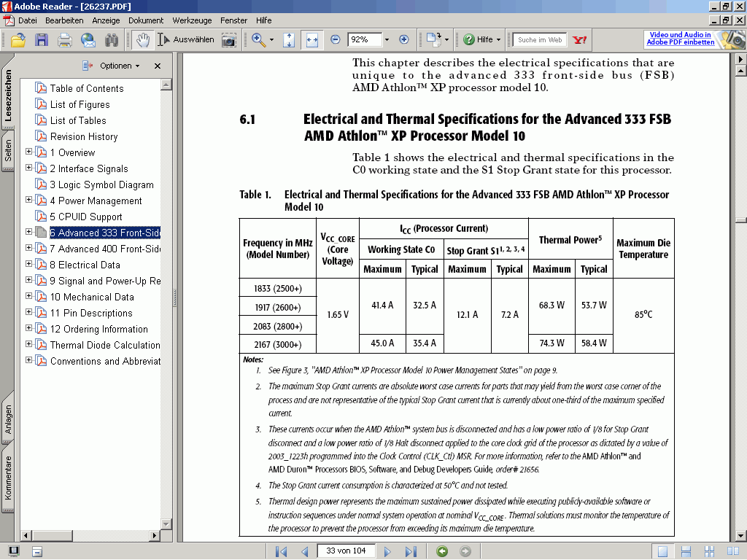
Task: Open the Anzeige menu
Action: coord(106,20)
